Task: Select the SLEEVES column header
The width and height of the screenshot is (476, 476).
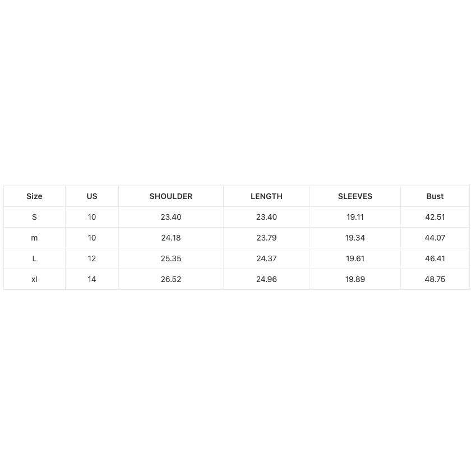Action: (355, 196)
